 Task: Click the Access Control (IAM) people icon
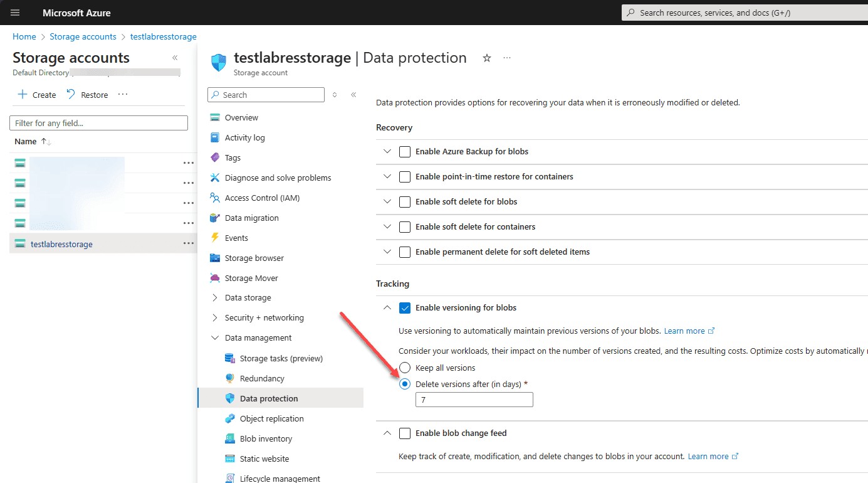pyautogui.click(x=215, y=198)
